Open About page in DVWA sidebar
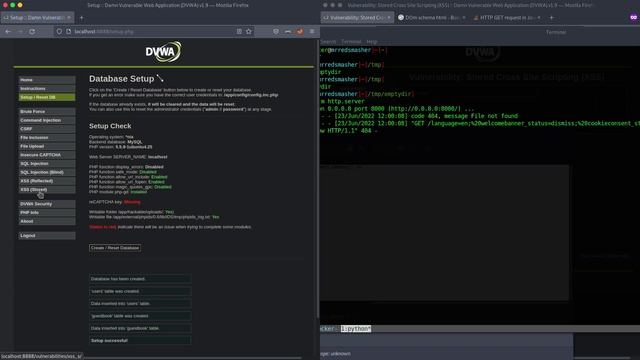Image resolution: width=640 pixels, height=360 pixels. [x=47, y=221]
